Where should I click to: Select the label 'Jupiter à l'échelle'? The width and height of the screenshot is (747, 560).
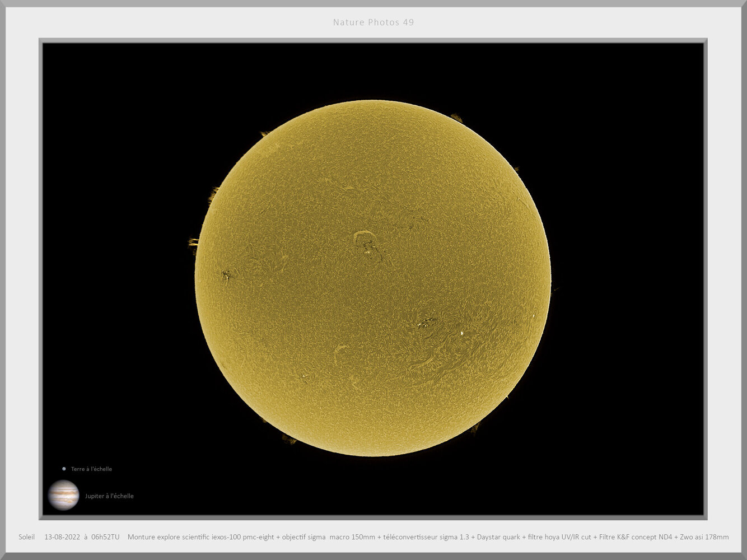pyautogui.click(x=109, y=496)
